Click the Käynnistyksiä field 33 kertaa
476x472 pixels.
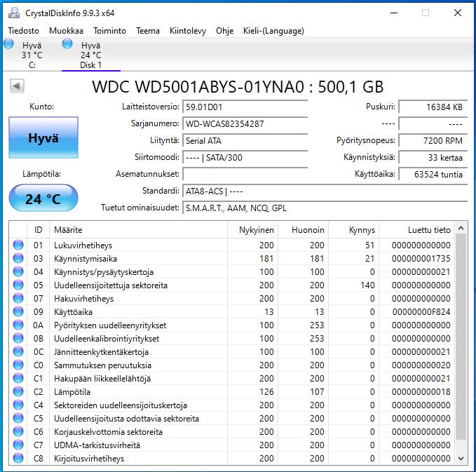point(433,157)
